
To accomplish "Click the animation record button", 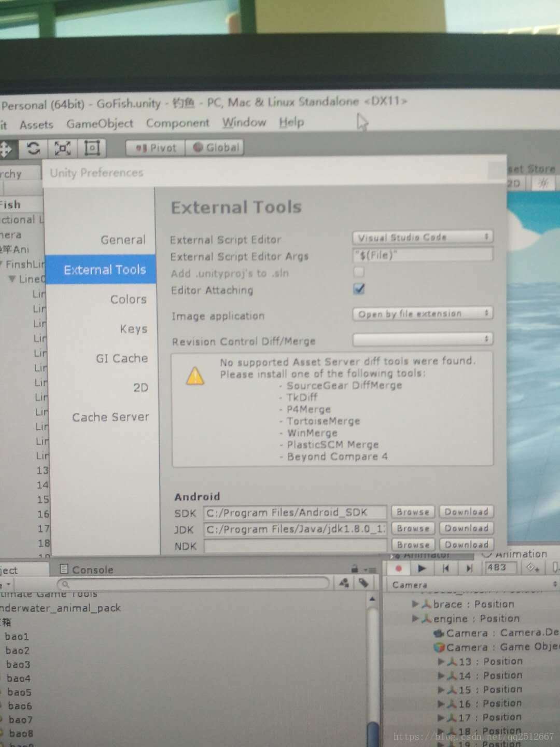I will 399,569.
